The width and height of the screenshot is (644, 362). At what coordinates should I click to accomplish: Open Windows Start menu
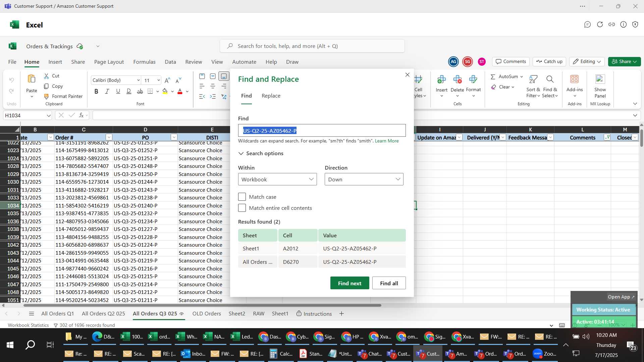pyautogui.click(x=10, y=345)
